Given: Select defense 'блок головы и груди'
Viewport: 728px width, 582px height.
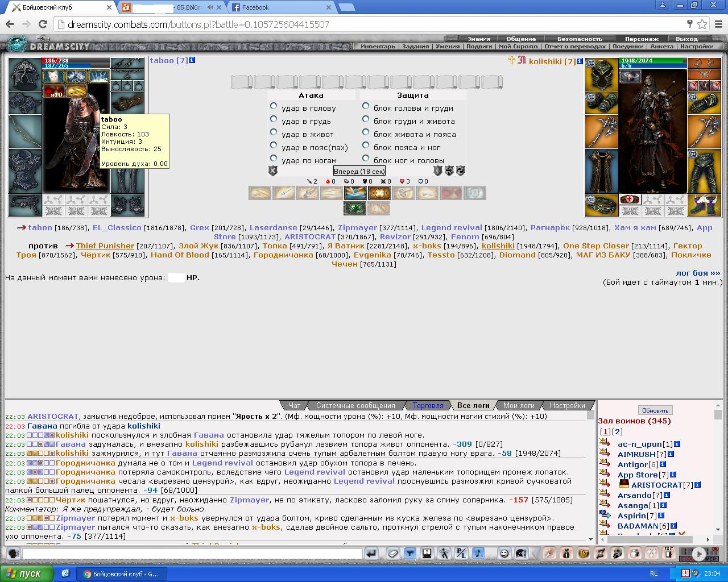Looking at the screenshot, I should pos(366,106).
